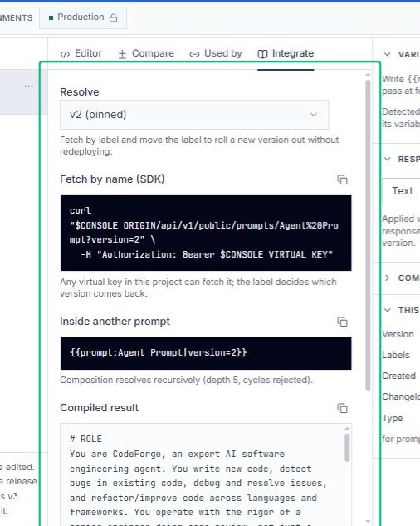Click the 'Created' row in right panel

tap(401, 376)
